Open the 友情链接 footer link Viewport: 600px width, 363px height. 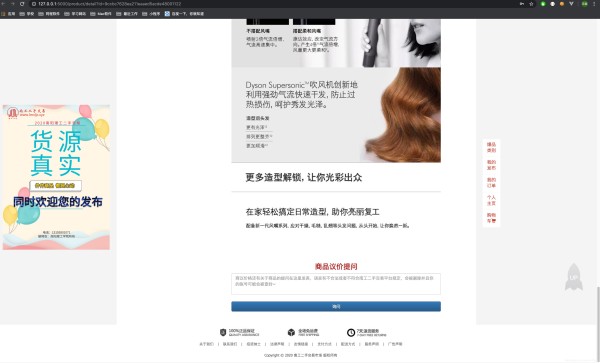(301, 344)
